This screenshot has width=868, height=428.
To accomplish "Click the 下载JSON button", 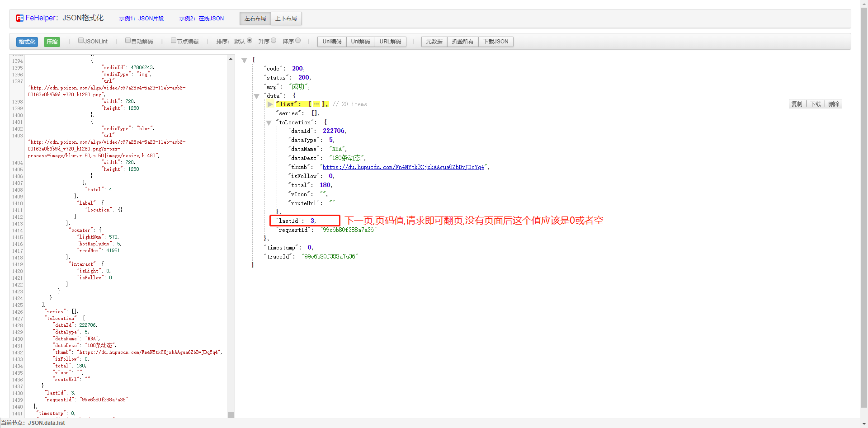I will (495, 42).
